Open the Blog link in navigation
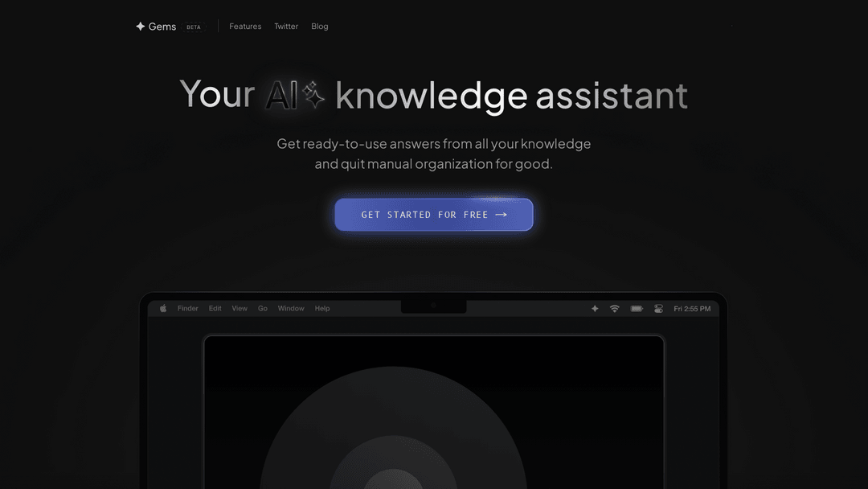 [320, 27]
